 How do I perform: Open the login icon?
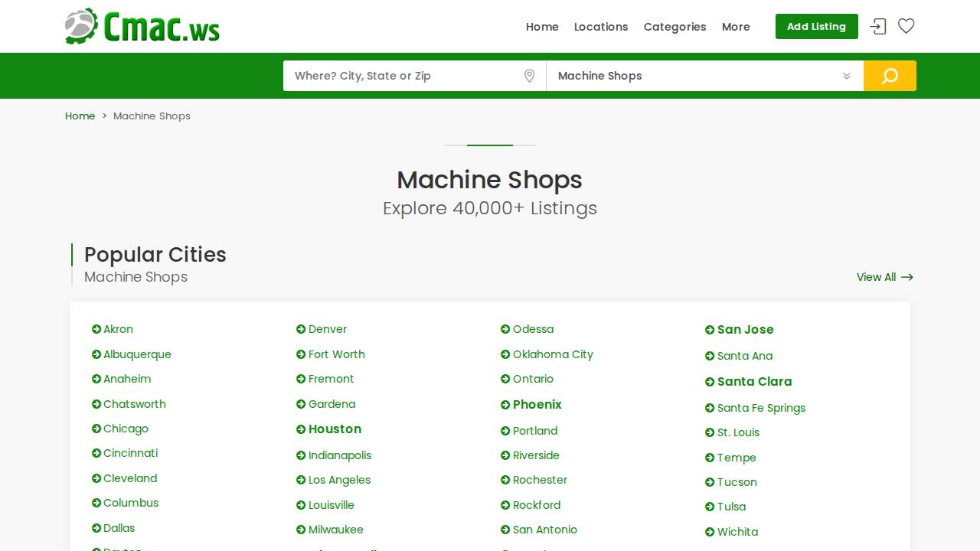877,26
